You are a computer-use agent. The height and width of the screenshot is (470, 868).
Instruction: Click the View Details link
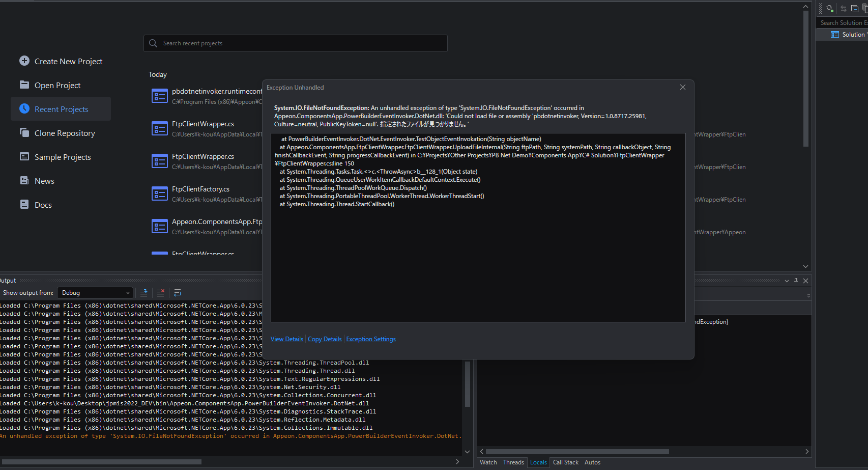286,339
